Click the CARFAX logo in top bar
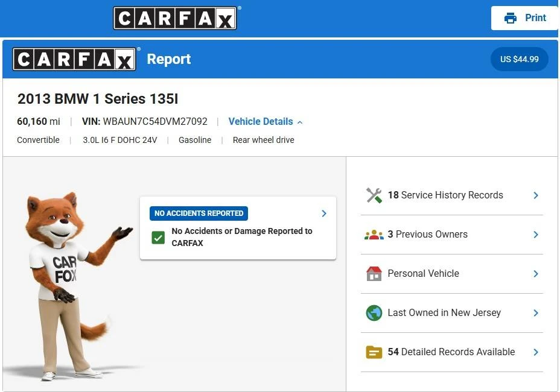560x392 pixels. [x=175, y=18]
